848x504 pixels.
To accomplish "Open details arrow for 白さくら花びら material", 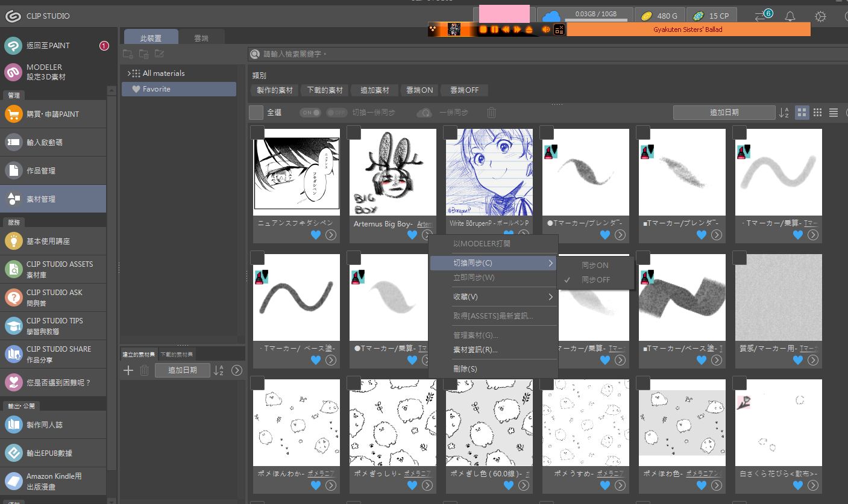I will pos(813,485).
